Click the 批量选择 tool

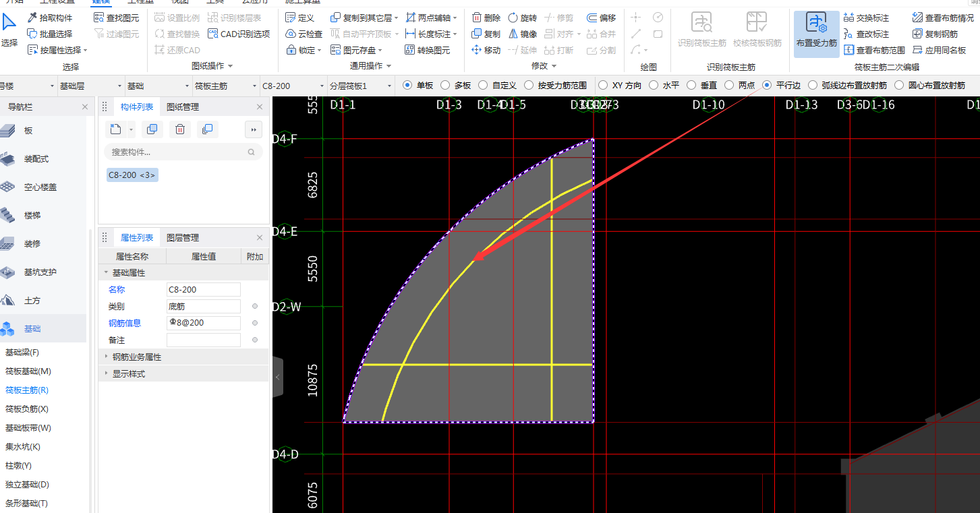click(50, 34)
